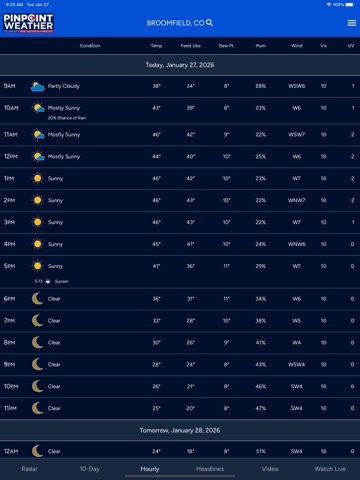This screenshot has height=480, width=360.
Task: Open the Headlines tab
Action: pos(210,469)
